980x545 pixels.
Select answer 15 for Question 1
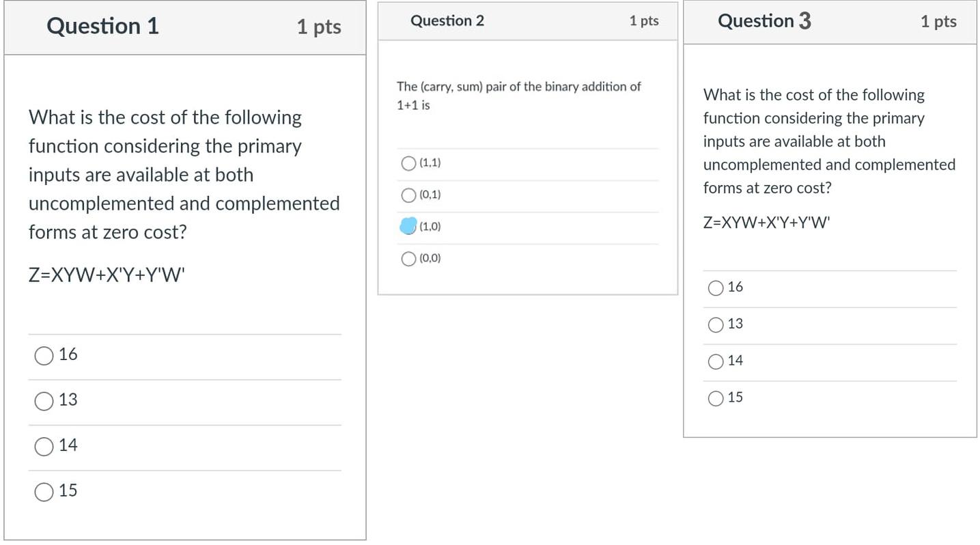[44, 491]
